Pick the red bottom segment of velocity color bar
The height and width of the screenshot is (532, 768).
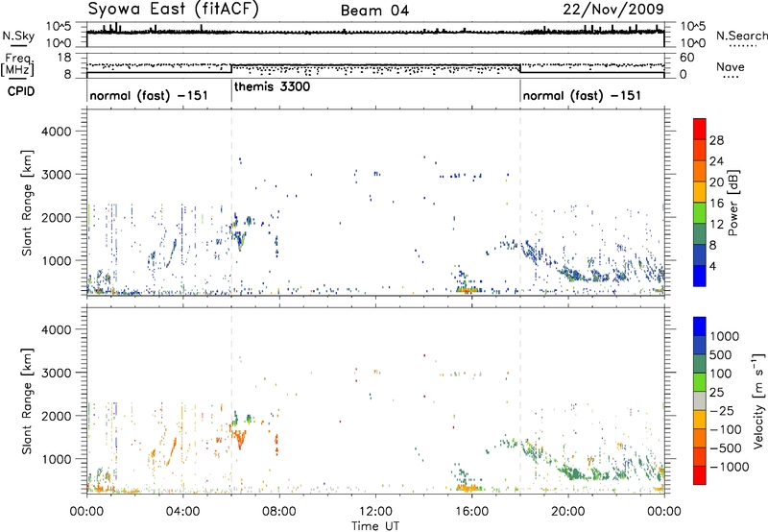[700, 475]
